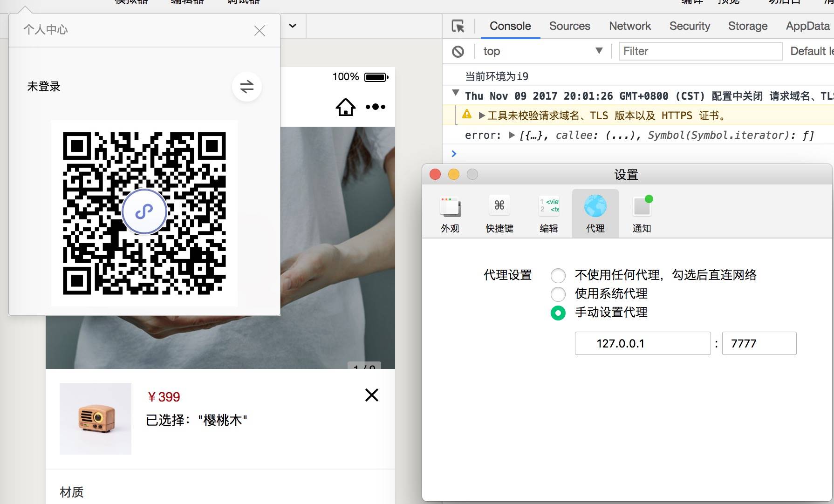Image resolution: width=834 pixels, height=504 pixels.
Task: Close the 个人中心 popup panel
Action: tap(260, 31)
